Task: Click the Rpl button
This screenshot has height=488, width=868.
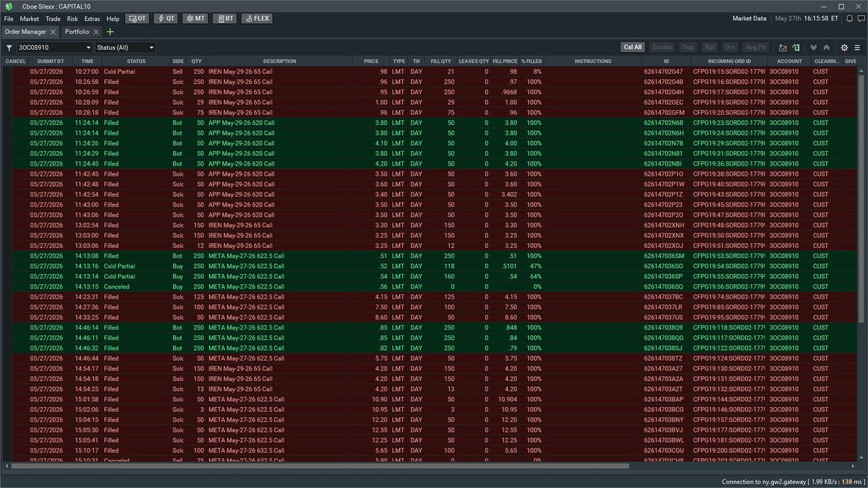Action: [709, 47]
